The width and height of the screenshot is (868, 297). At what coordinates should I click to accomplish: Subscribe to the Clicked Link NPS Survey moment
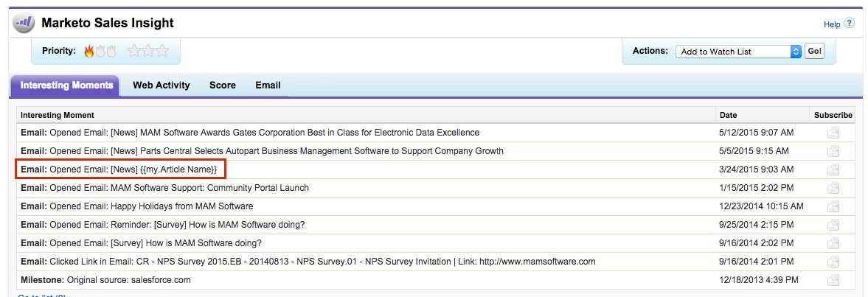click(833, 262)
